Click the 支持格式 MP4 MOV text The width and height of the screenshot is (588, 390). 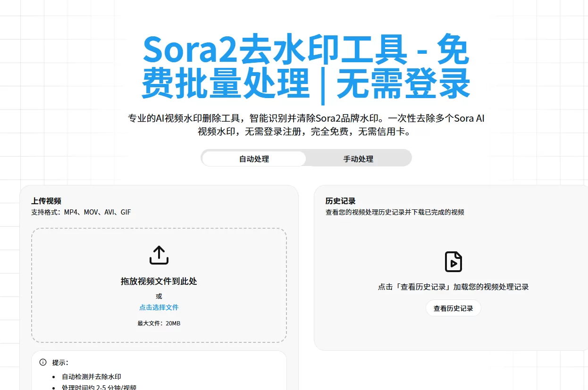pos(81,212)
